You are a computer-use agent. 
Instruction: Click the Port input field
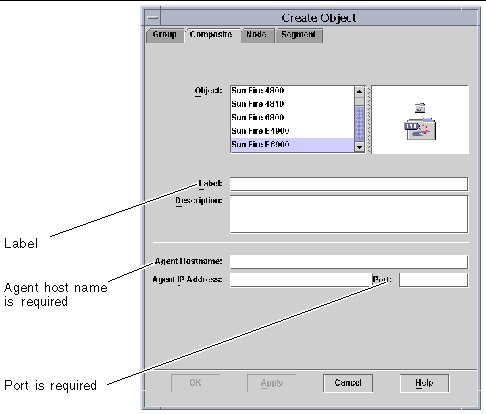point(434,280)
